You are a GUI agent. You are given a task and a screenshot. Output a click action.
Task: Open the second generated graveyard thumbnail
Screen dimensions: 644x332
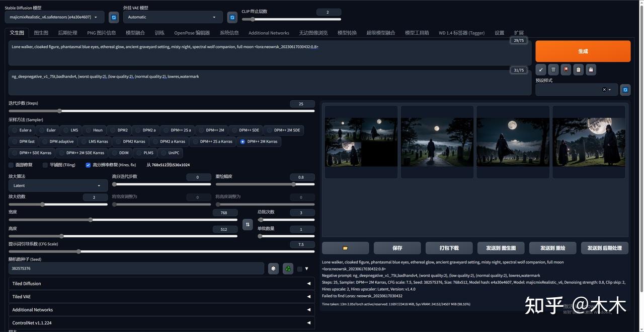point(437,142)
